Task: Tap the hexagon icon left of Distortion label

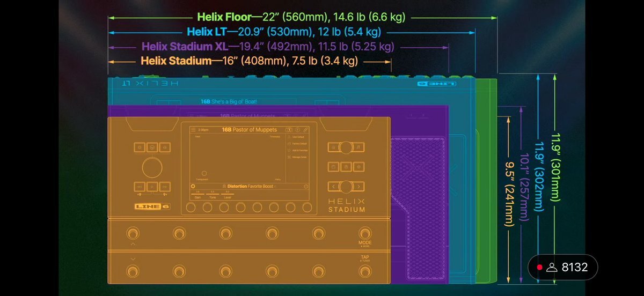Action: tap(193, 186)
